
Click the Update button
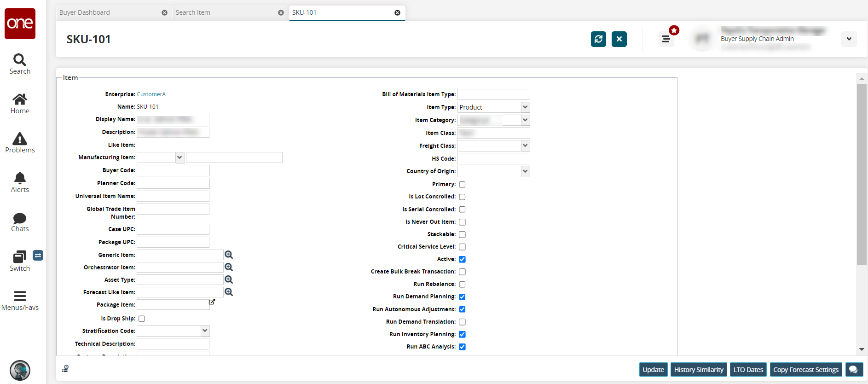(x=653, y=369)
